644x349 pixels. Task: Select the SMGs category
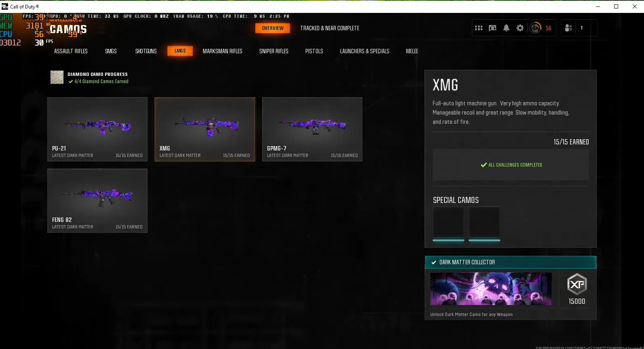[111, 51]
